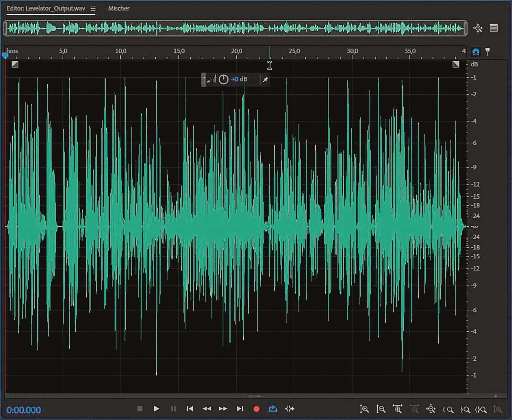Zoom in amplitude with the vertical magnifier icon
The width and height of the screenshot is (512, 420).
coord(364,409)
